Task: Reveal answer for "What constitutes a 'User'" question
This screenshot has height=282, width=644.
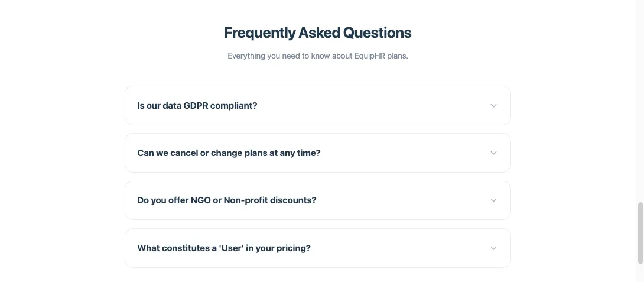Action: [x=224, y=248]
